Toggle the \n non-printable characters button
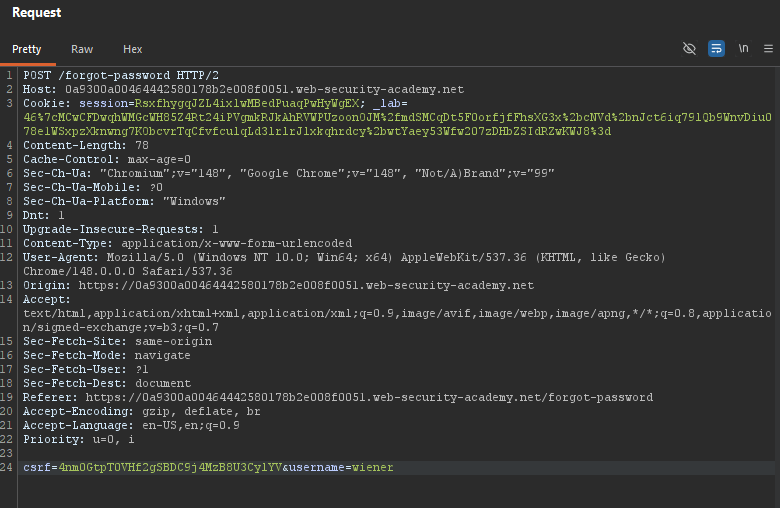 (743, 48)
